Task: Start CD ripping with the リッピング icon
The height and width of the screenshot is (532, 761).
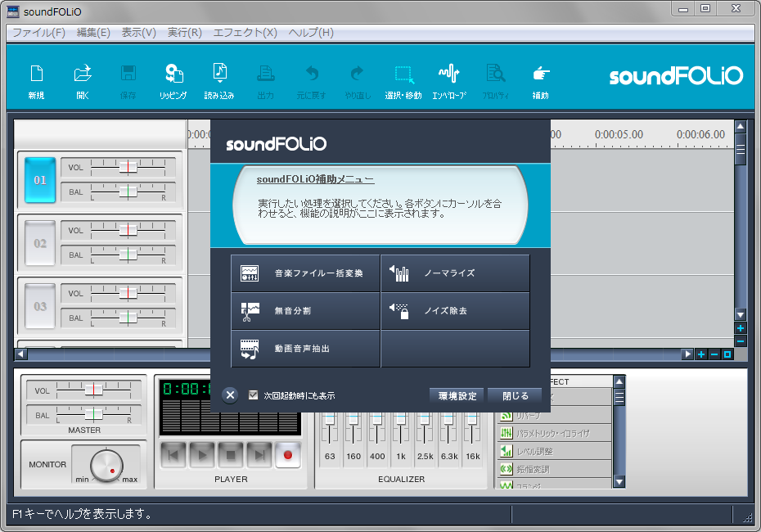Action: (x=173, y=82)
